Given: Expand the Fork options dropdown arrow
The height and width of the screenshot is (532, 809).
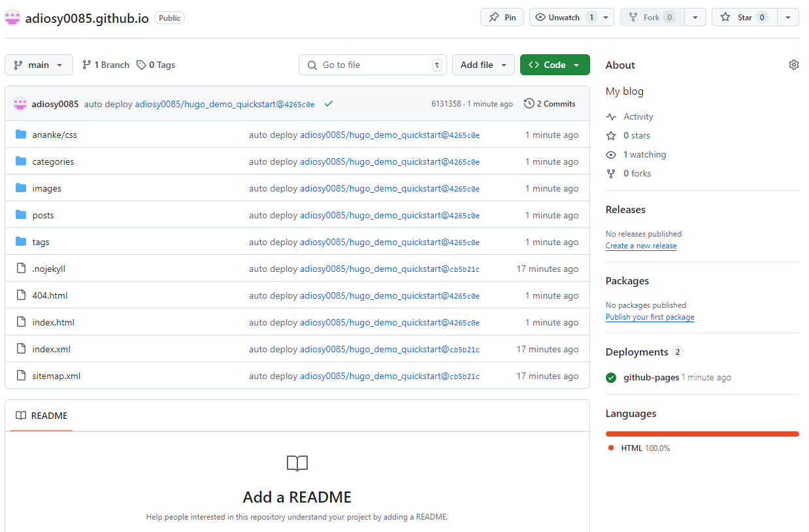Looking at the screenshot, I should pos(695,18).
